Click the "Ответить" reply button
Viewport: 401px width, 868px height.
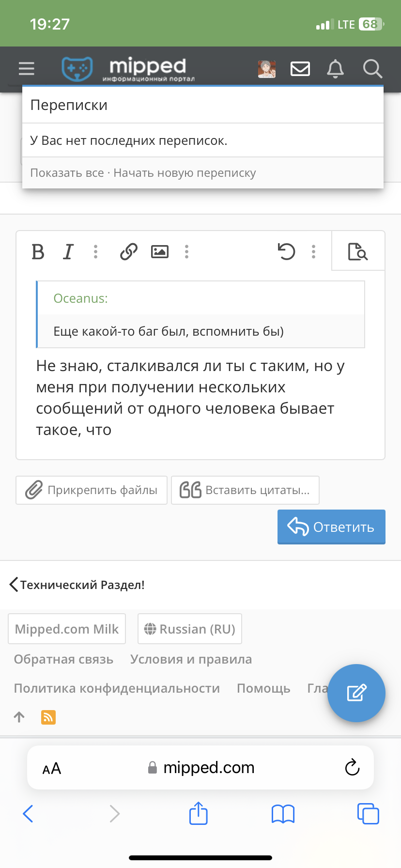tap(331, 527)
